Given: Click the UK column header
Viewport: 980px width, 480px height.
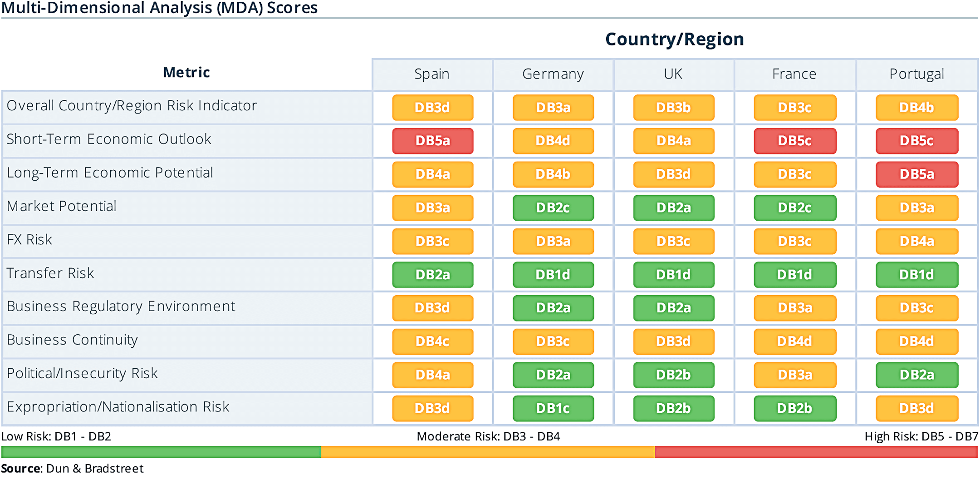Looking at the screenshot, I should pyautogui.click(x=674, y=74).
